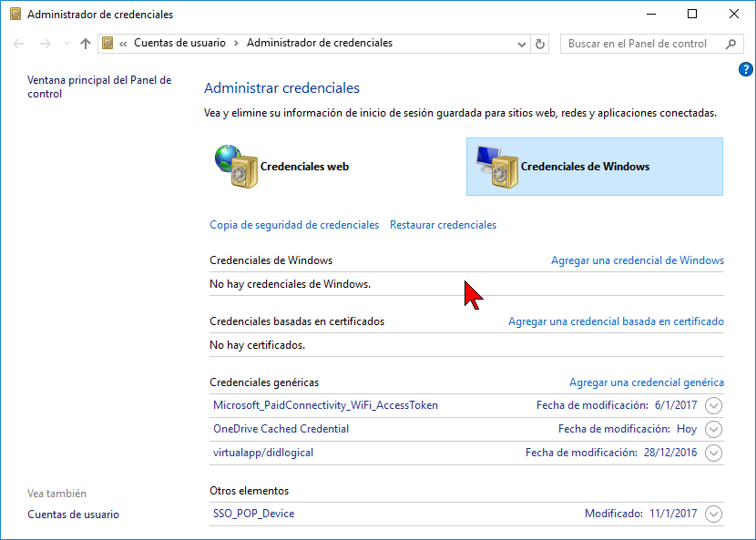Expand the SSO_POP_Device entry chevron
Viewport: 756px width, 540px height.
pos(713,514)
